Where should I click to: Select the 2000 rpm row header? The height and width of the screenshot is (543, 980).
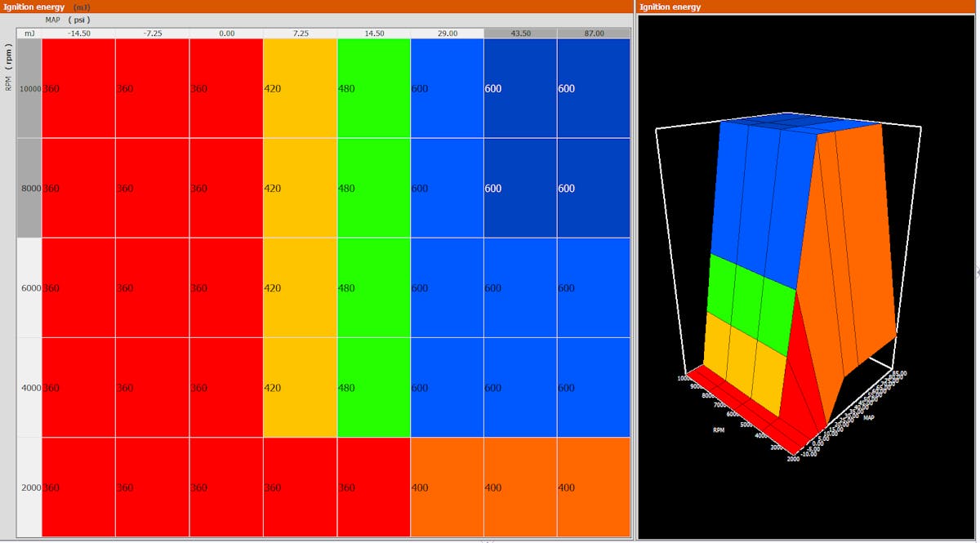(x=29, y=487)
